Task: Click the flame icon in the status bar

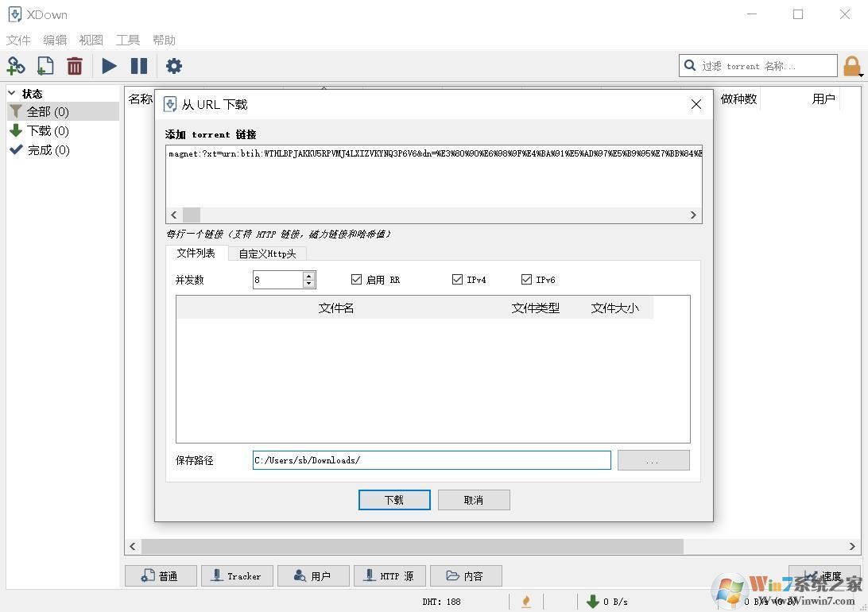Action: tap(526, 601)
